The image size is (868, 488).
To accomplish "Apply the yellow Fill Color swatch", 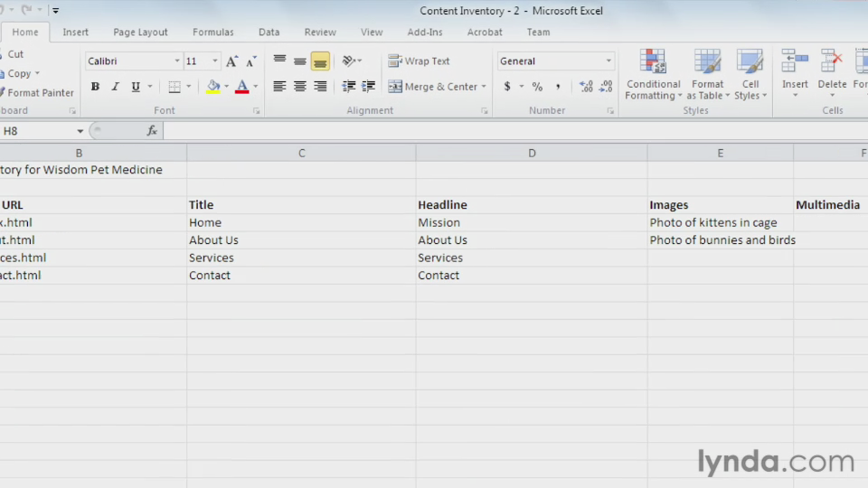I will pyautogui.click(x=213, y=87).
